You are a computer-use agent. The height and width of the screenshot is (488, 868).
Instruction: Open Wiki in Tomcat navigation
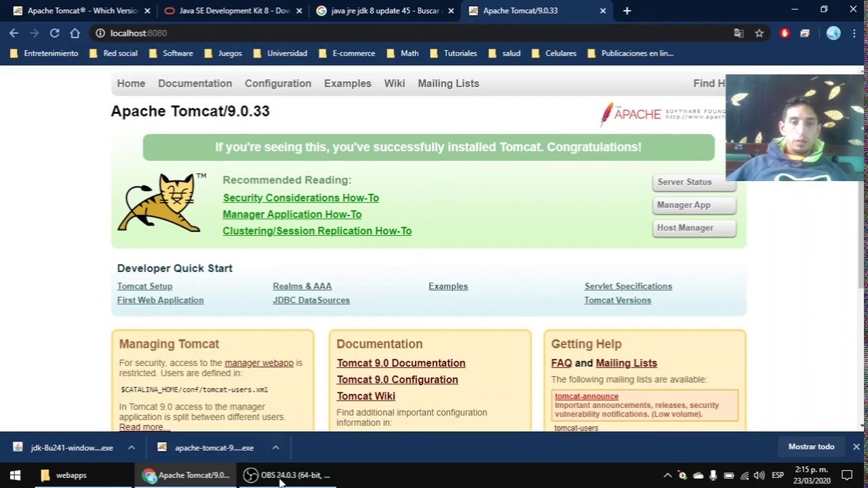394,83
